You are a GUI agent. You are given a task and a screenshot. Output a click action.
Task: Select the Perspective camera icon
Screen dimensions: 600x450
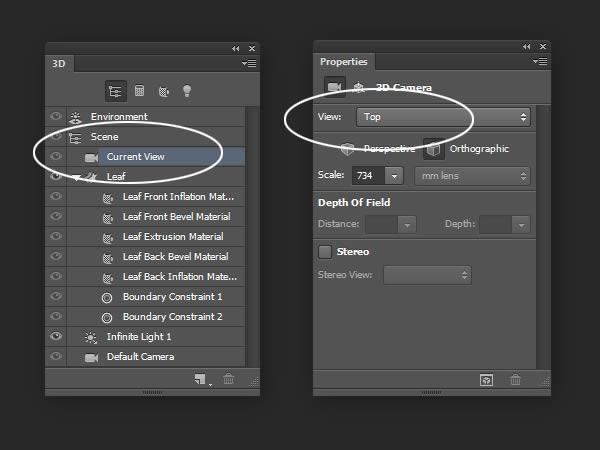click(x=347, y=149)
